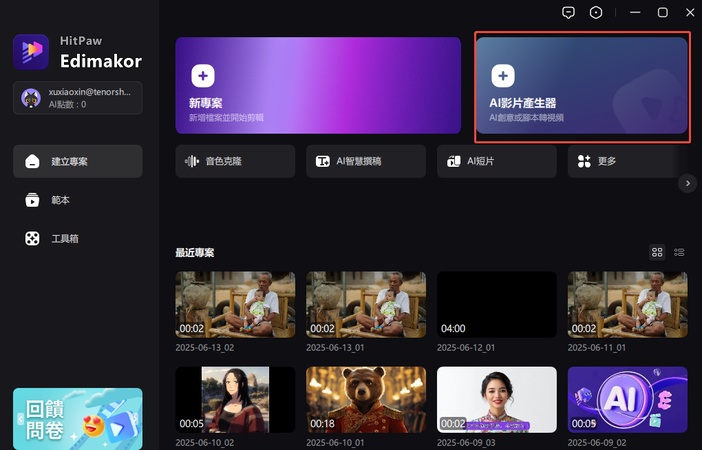Click project name 2025-06-13_02
The image size is (702, 450).
(205, 347)
